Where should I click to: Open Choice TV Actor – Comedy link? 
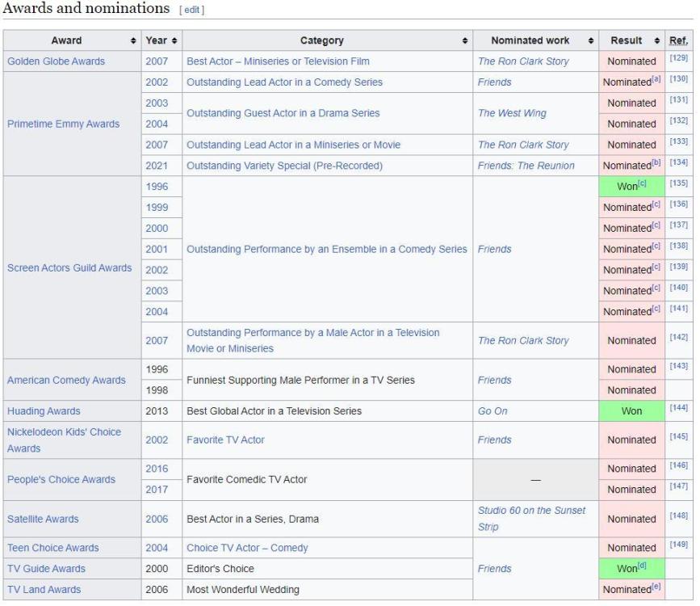pos(247,548)
